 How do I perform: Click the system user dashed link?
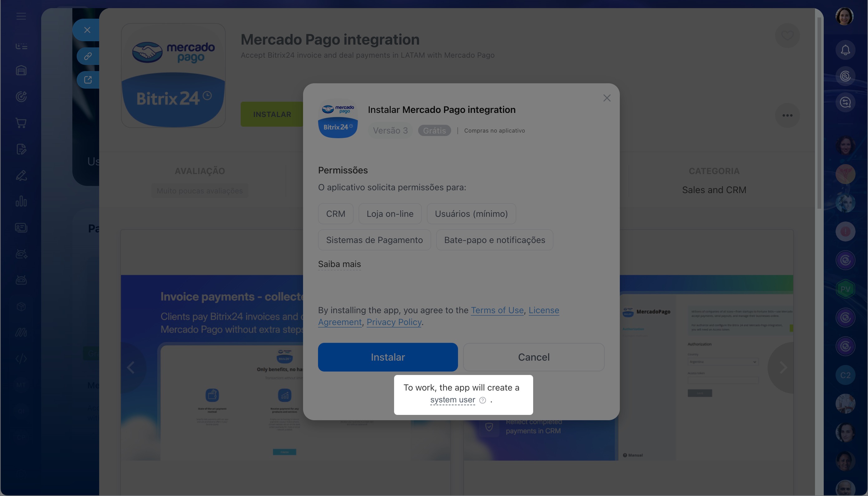(x=452, y=400)
